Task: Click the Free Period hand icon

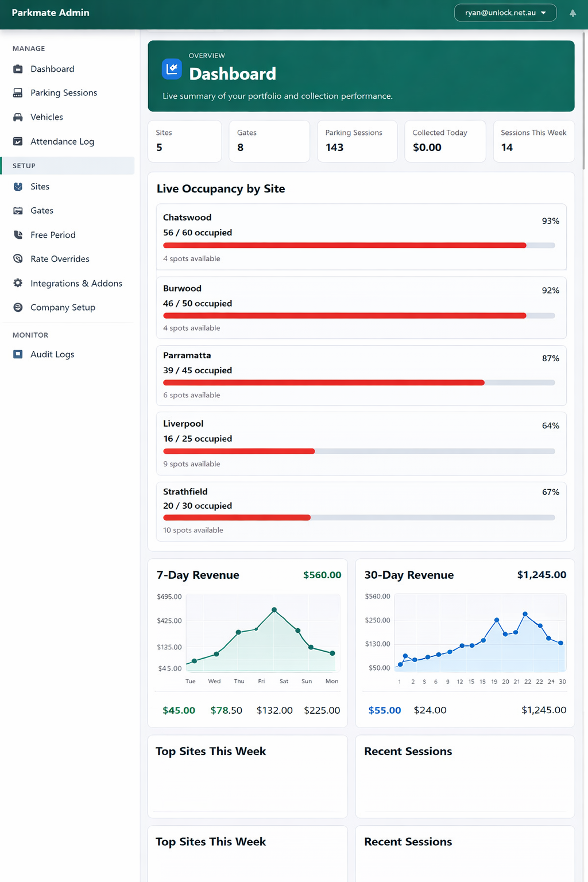Action: (x=18, y=235)
